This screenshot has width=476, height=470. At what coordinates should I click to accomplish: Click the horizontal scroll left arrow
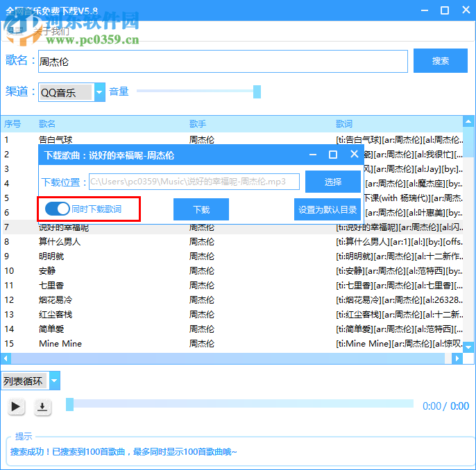6,358
